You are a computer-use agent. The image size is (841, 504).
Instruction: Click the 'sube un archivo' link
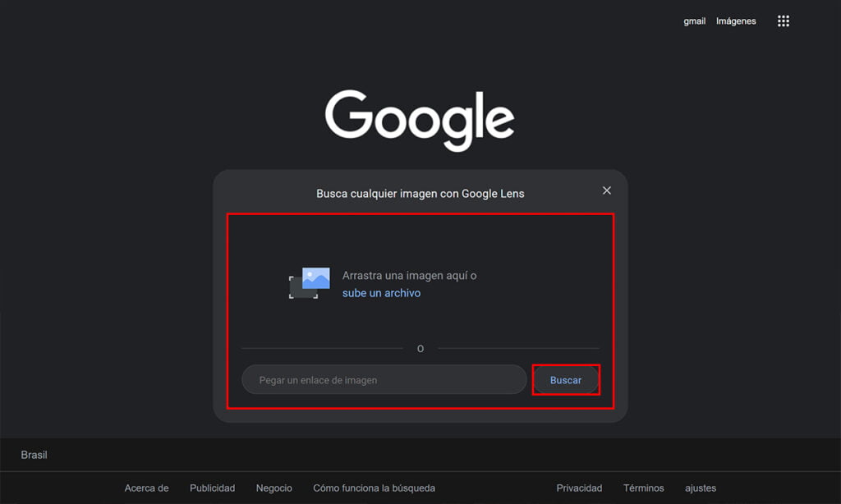point(381,293)
